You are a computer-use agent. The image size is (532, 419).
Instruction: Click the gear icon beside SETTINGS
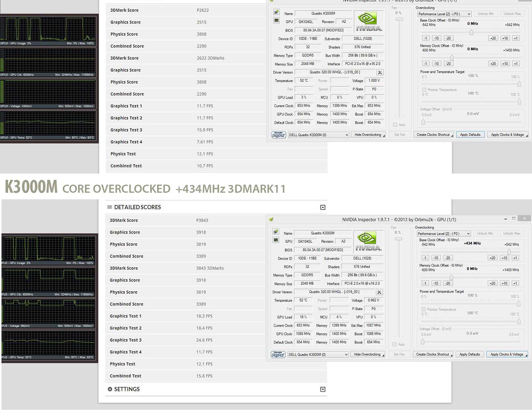[110, 389]
